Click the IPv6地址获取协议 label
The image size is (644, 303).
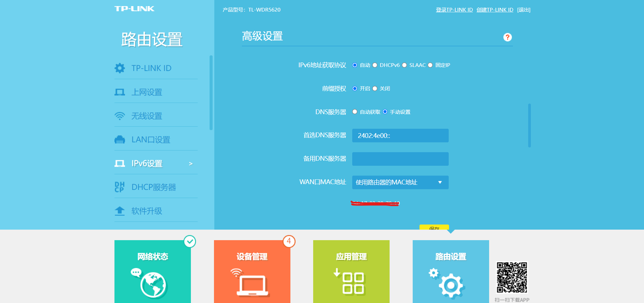[322, 65]
